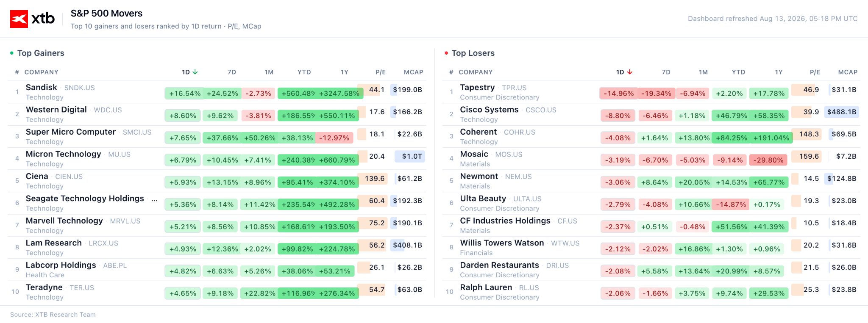Screen dimensions: 868x323
Task: Expand truncated Seagate Technology Holdings ellipsis
Action: [154, 199]
